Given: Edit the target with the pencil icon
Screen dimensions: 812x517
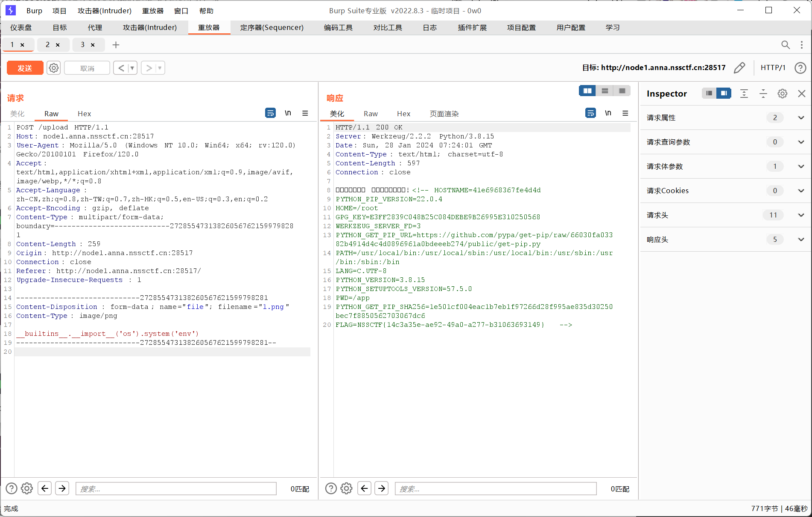Looking at the screenshot, I should click(739, 68).
